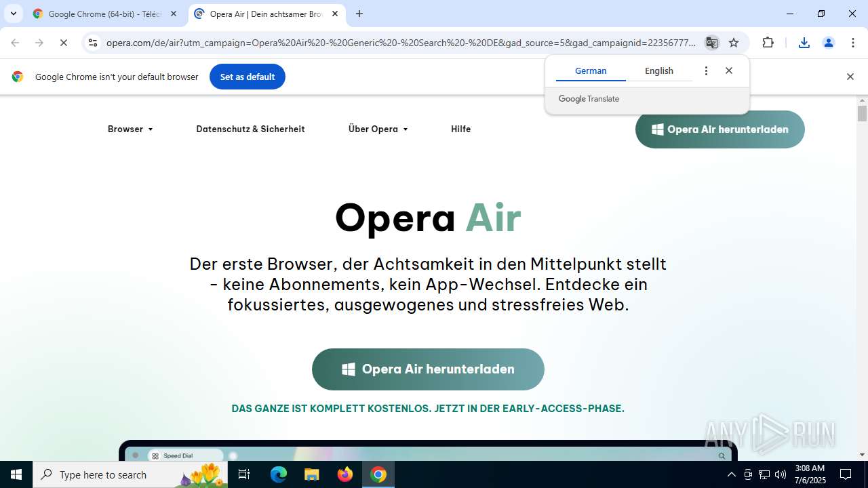Open the notification center icon
The height and width of the screenshot is (488, 868).
click(846, 474)
